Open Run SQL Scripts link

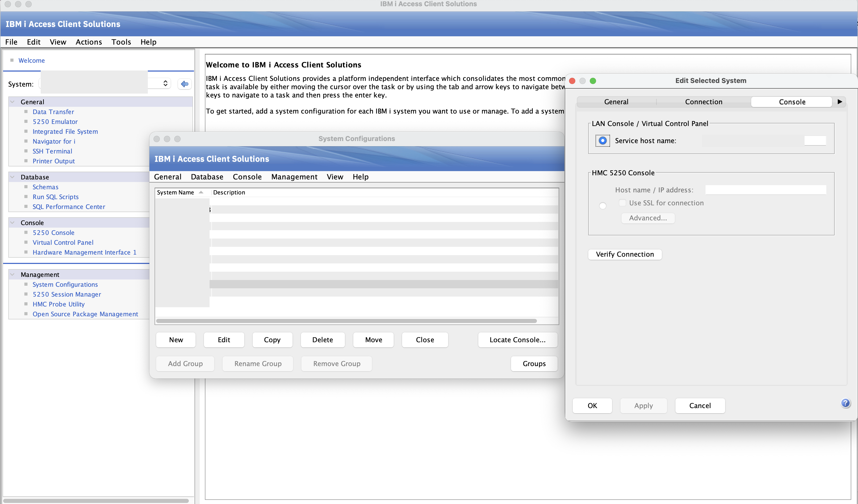click(56, 197)
